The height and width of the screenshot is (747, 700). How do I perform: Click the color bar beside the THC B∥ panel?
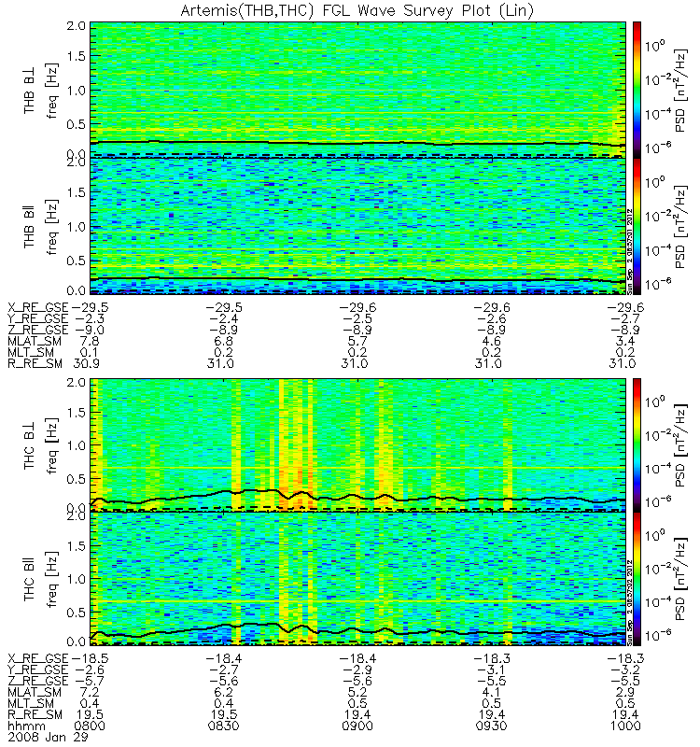pos(637,579)
